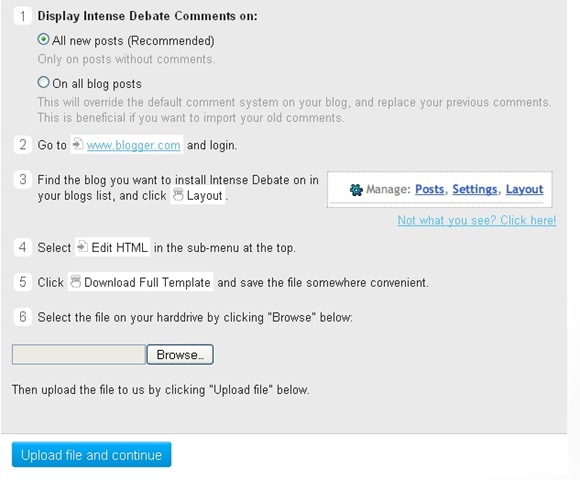Click Upload file and continue button
The height and width of the screenshot is (480, 580).
pyautogui.click(x=91, y=454)
